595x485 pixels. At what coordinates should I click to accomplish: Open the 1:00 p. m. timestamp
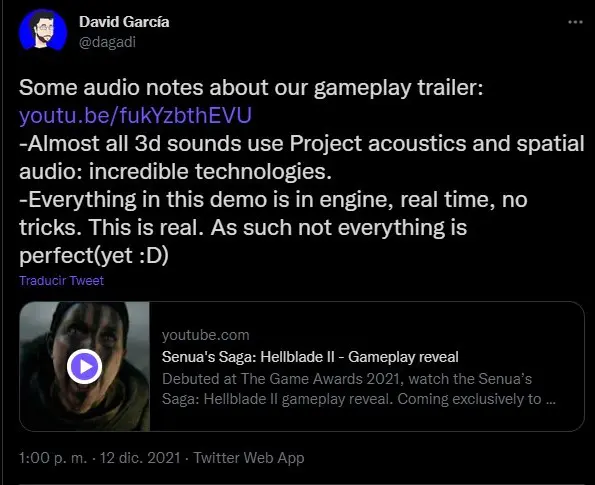point(53,458)
